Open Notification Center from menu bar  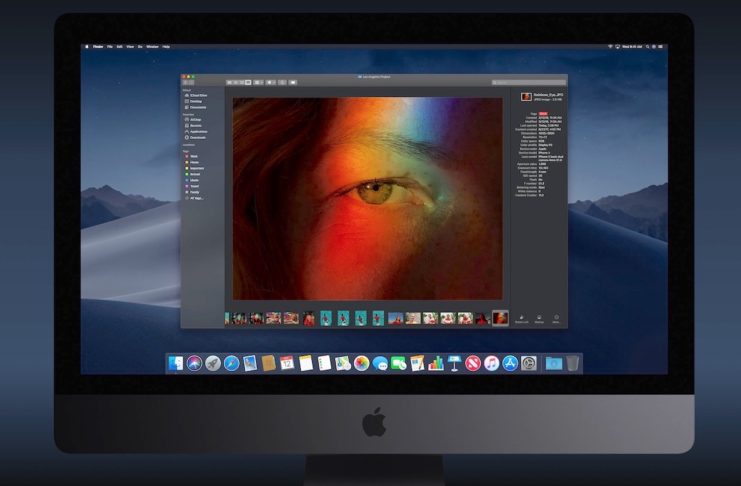coord(660,47)
